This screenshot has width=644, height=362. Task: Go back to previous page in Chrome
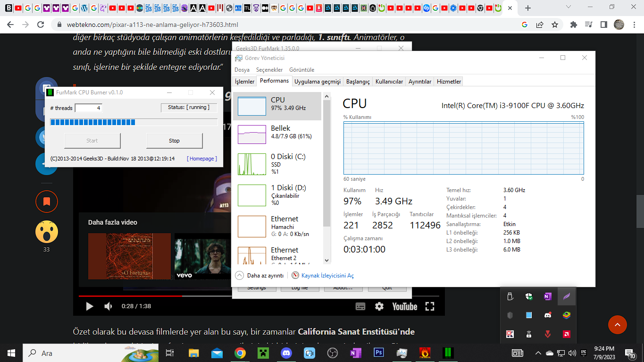click(10, 25)
